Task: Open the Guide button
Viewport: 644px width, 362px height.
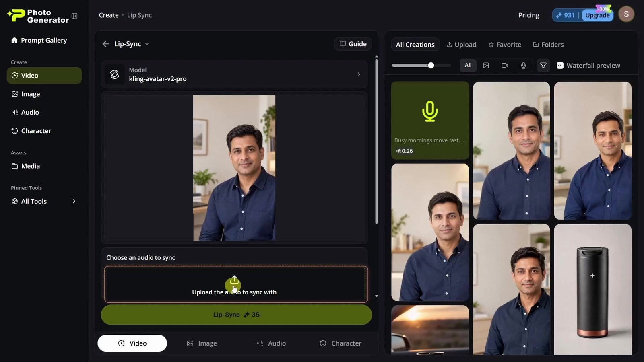Action: pyautogui.click(x=353, y=44)
